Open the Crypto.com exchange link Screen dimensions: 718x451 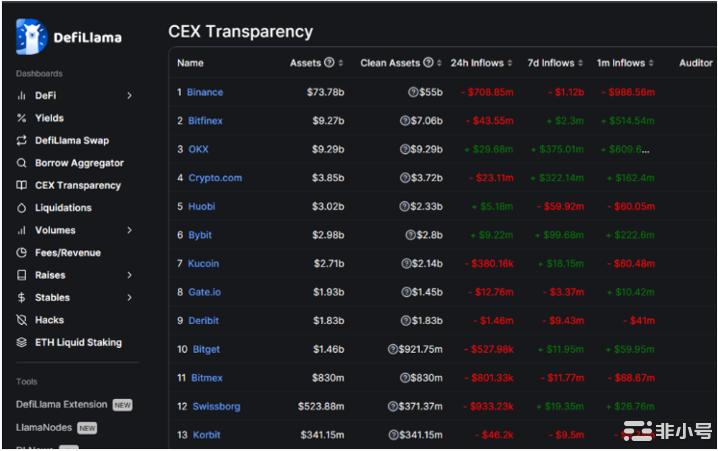pos(215,178)
